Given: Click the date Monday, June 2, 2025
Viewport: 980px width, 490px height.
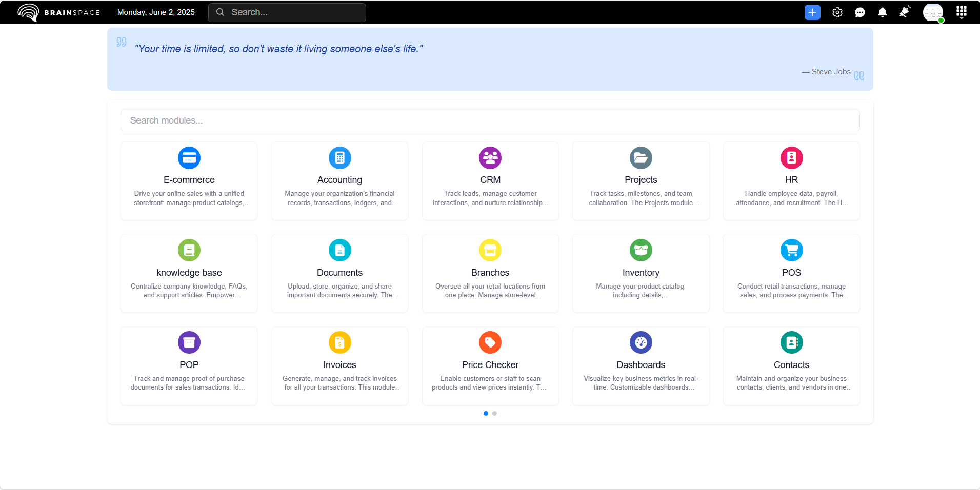Looking at the screenshot, I should (156, 12).
